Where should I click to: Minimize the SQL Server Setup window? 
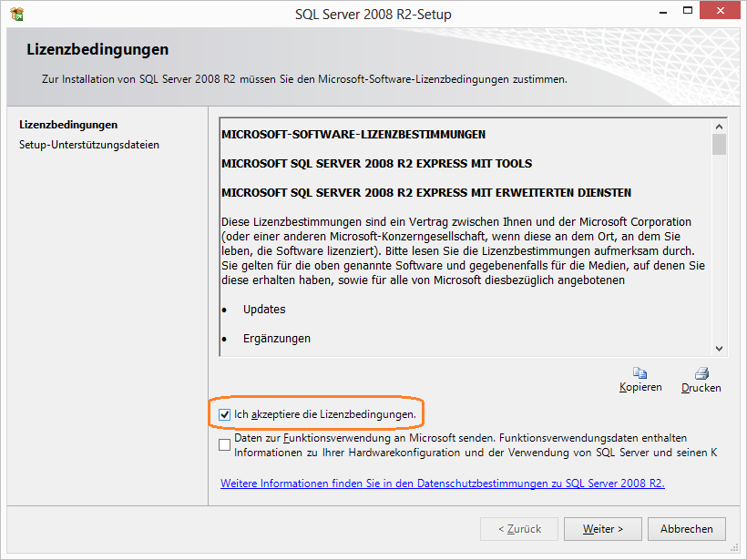(x=662, y=12)
